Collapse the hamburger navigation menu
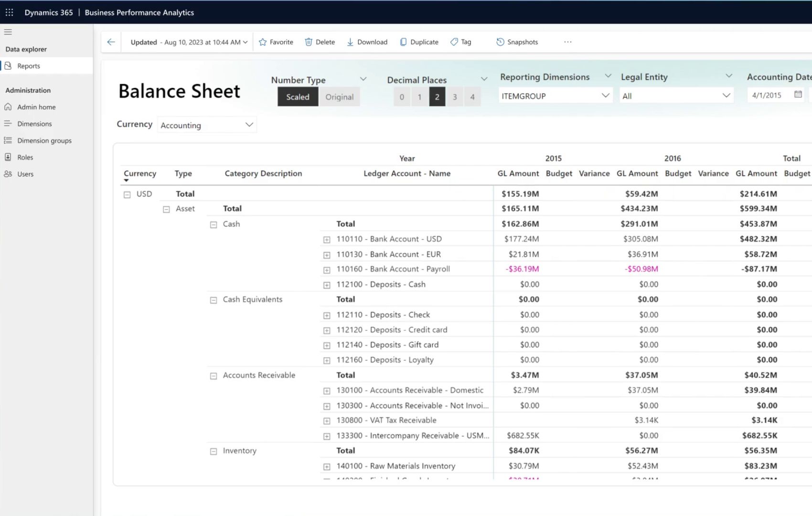Viewport: 812px width, 516px height. (x=8, y=32)
